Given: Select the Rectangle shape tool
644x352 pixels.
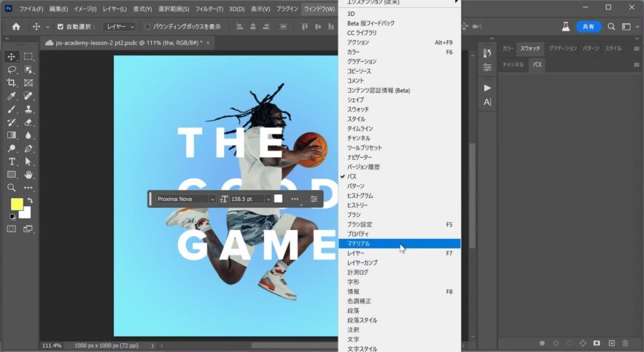Looking at the screenshot, I should pyautogui.click(x=12, y=175).
